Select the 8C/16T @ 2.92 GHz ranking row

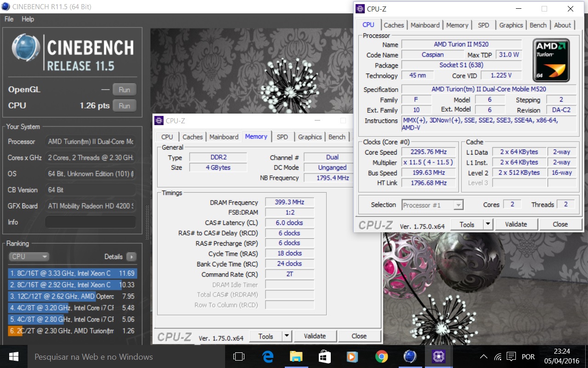(x=72, y=285)
